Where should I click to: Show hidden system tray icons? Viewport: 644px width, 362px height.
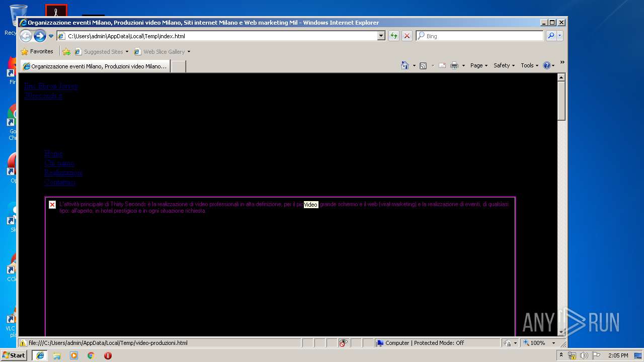561,355
